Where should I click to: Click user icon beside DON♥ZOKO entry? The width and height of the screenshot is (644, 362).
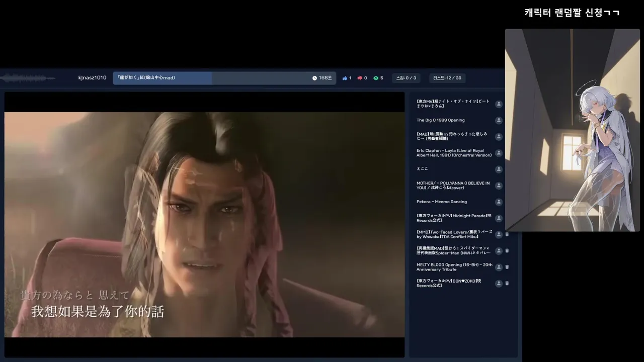(x=499, y=284)
